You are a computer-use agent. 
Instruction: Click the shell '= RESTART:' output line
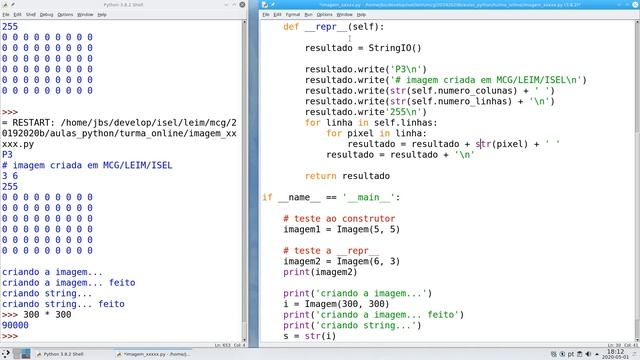click(x=119, y=133)
